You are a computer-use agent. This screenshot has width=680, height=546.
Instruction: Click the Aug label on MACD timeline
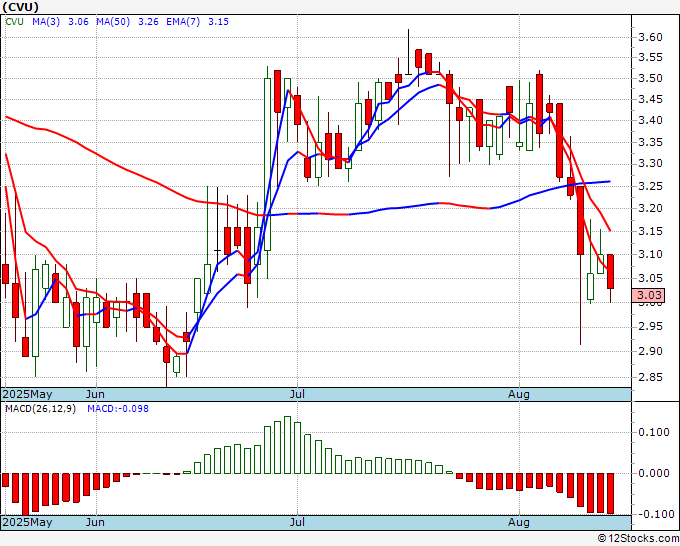click(519, 522)
